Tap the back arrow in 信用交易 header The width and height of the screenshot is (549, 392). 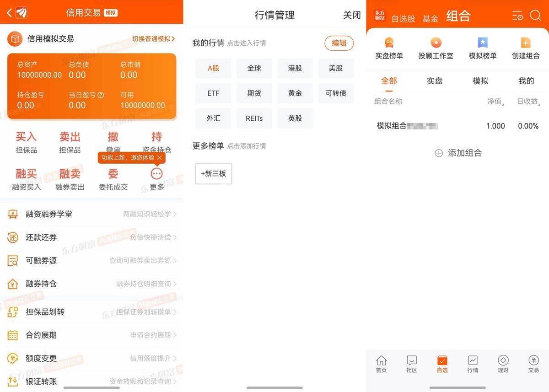tap(9, 13)
